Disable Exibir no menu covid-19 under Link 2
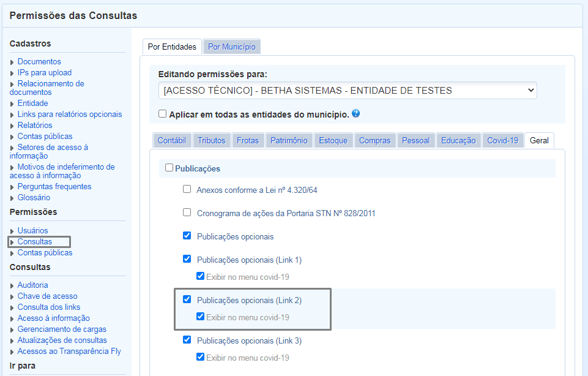Screen dimensions: 588x376 click(200, 317)
